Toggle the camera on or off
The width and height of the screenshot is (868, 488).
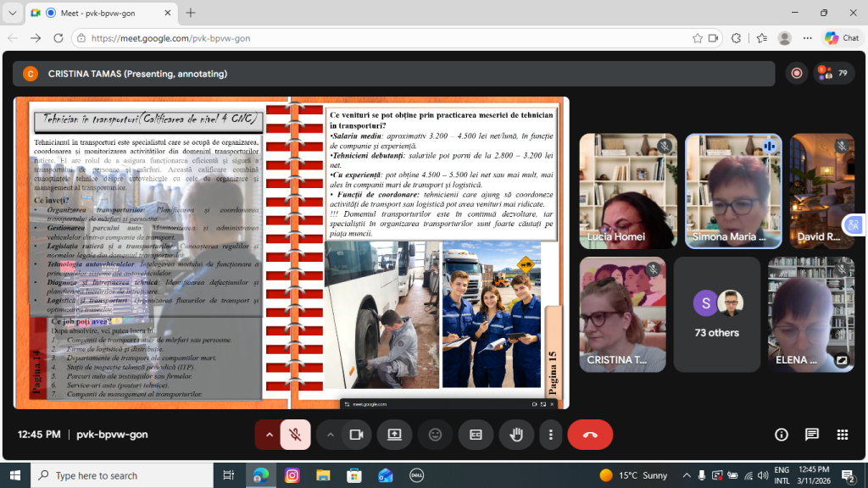pyautogui.click(x=356, y=435)
